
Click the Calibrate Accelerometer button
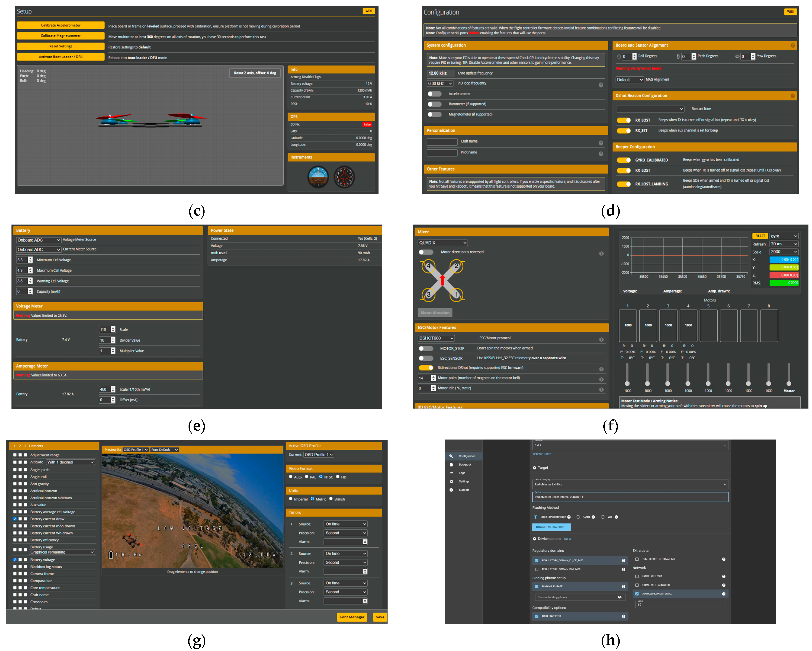61,25
